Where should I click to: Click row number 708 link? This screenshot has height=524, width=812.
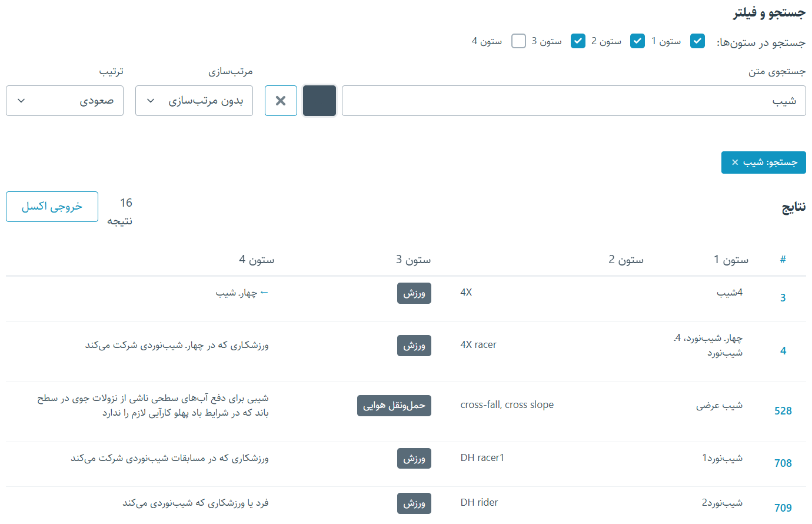783,463
